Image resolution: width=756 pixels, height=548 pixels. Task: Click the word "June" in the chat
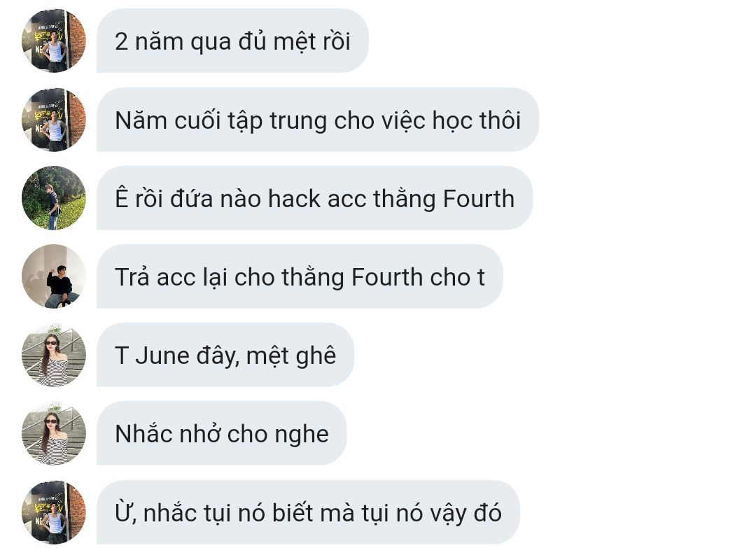pos(162,356)
